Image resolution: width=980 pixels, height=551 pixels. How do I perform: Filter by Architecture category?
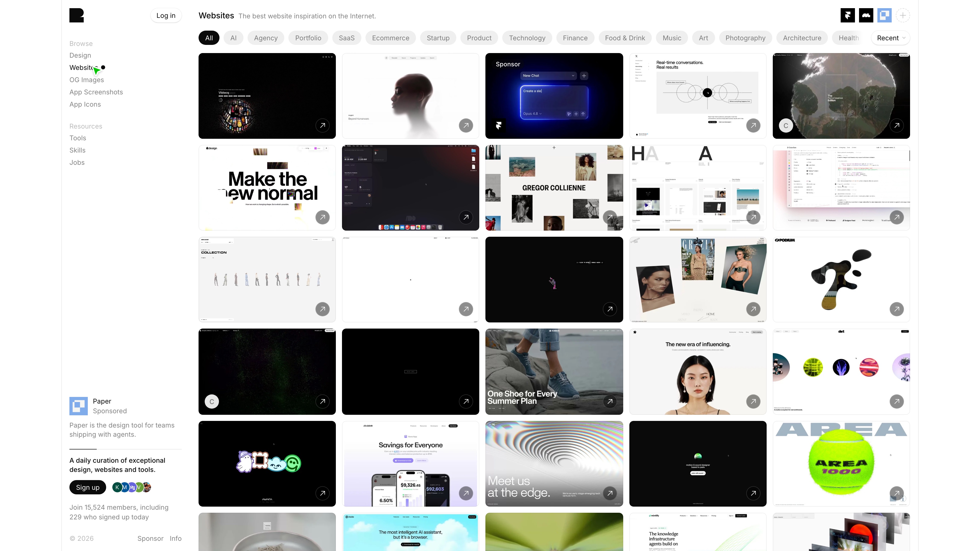pyautogui.click(x=802, y=38)
